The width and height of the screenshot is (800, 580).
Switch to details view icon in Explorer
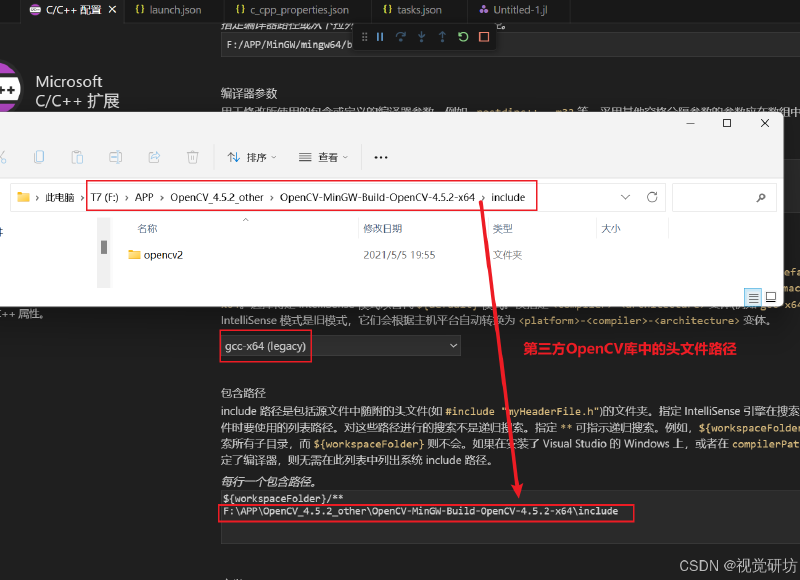(x=753, y=297)
